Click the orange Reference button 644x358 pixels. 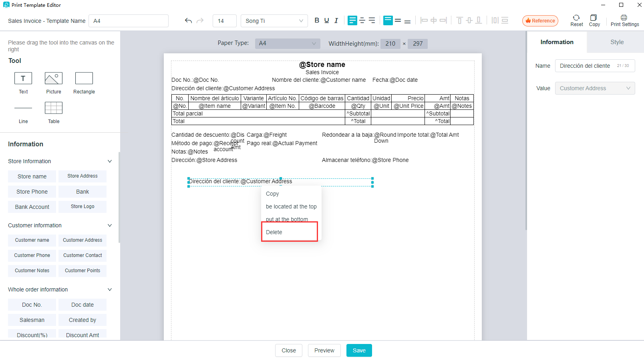coord(540,21)
